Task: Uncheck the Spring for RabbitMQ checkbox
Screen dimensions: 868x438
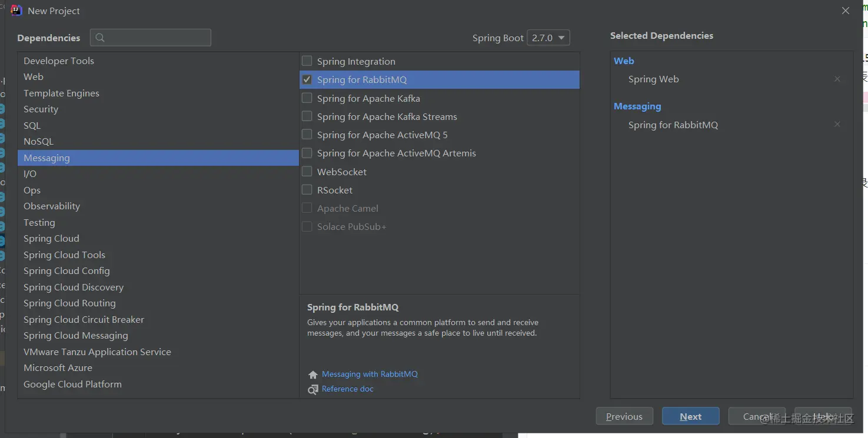Action: [x=307, y=79]
